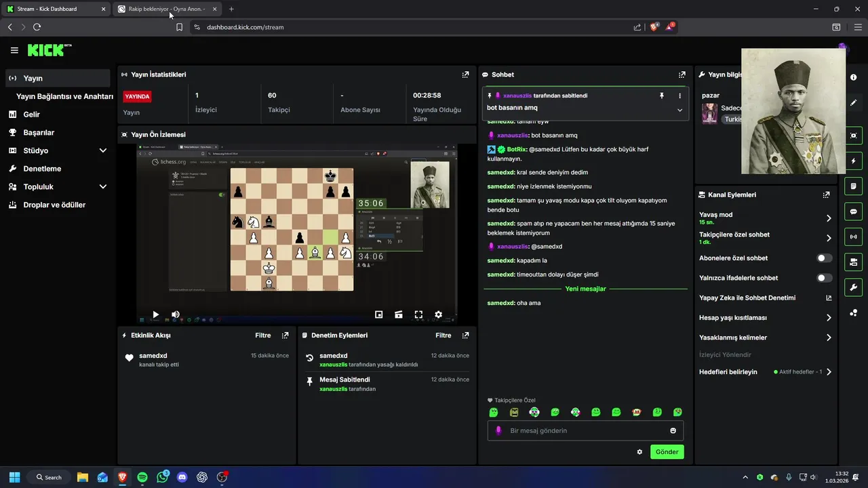Toggle Abonelere özel sohbet switch
The width and height of the screenshot is (868, 488).
click(x=824, y=258)
